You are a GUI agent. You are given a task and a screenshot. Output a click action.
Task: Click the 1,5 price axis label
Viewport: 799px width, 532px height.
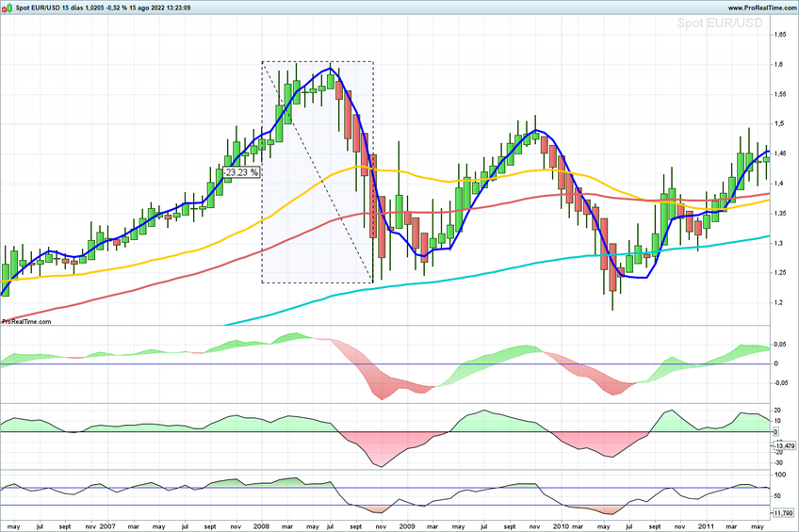coord(778,123)
